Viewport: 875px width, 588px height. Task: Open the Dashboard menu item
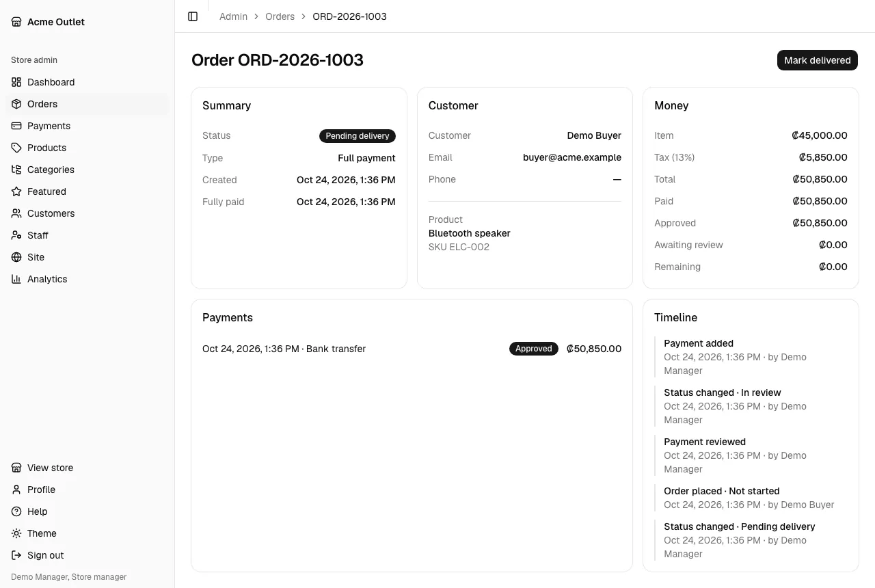click(x=87, y=82)
